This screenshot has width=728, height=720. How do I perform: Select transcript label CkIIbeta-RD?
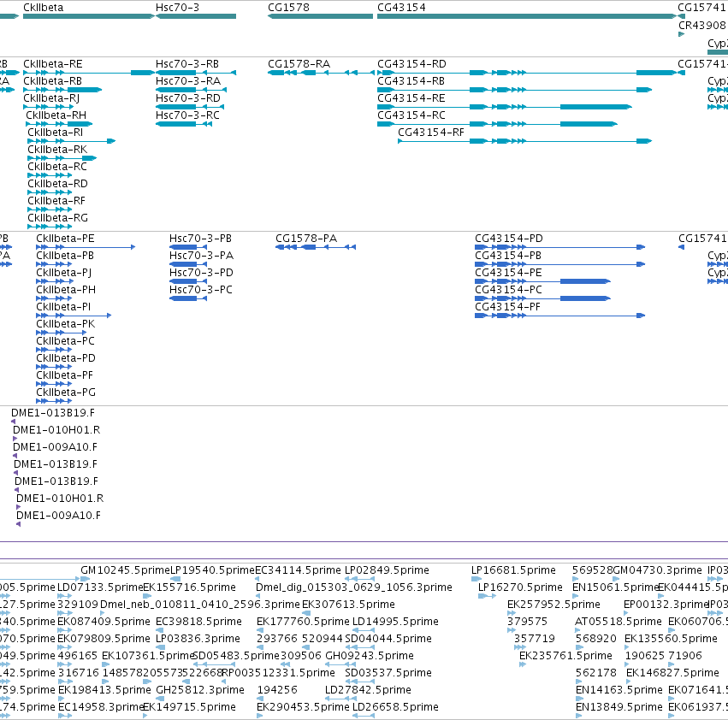coord(57,184)
